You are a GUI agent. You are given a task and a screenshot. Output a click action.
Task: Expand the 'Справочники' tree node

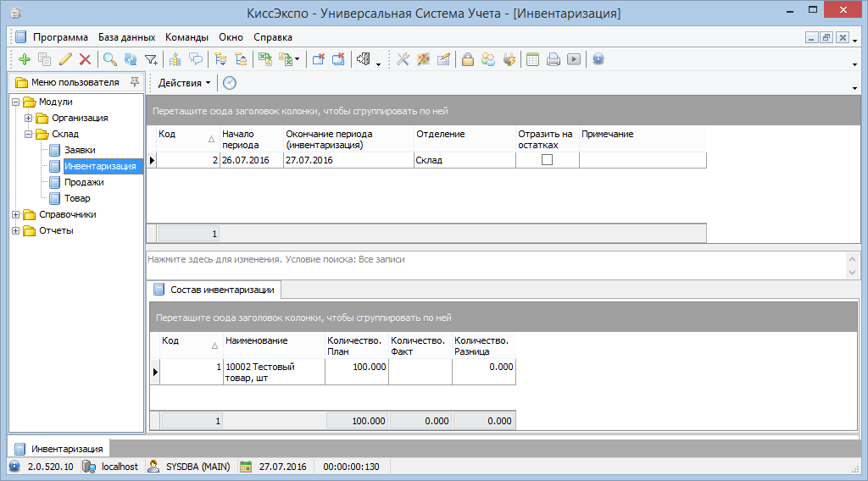pyautogui.click(x=15, y=215)
